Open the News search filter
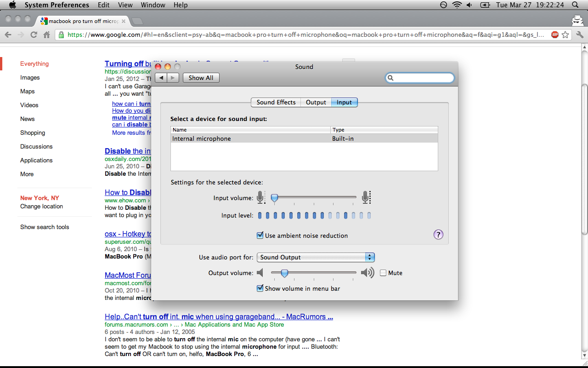The height and width of the screenshot is (368, 588). 28,119
